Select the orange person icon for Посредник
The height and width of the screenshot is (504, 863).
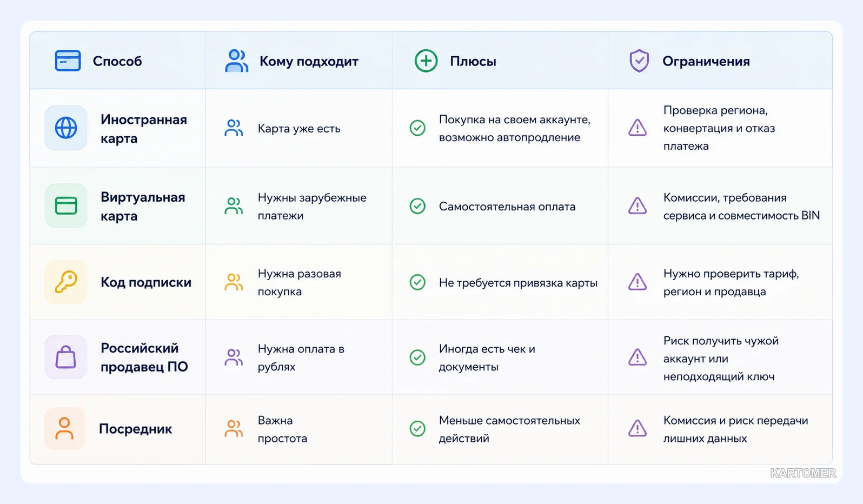coord(64,428)
